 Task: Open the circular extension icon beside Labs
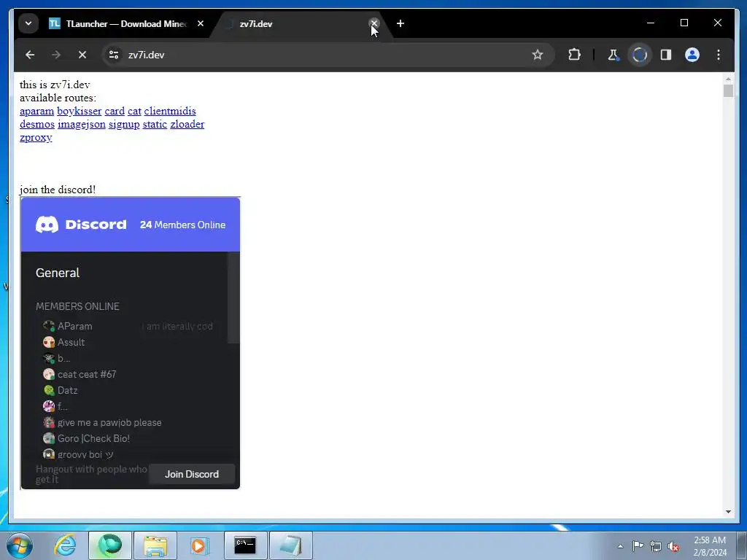[639, 55]
